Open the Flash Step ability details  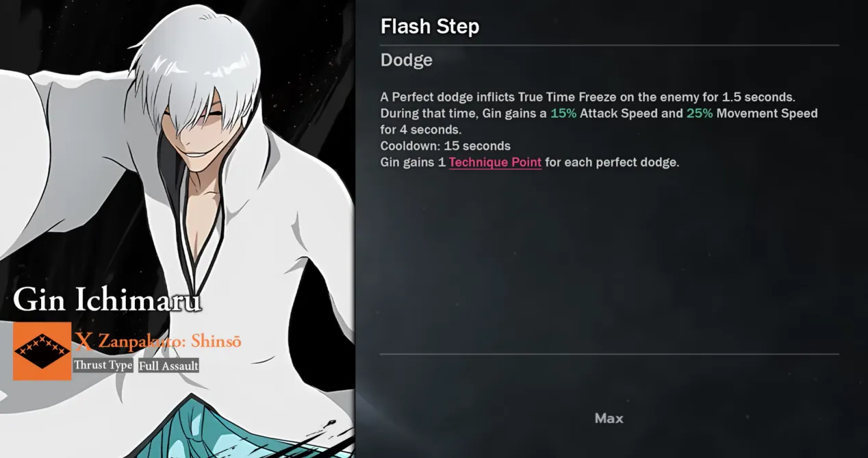click(x=430, y=26)
